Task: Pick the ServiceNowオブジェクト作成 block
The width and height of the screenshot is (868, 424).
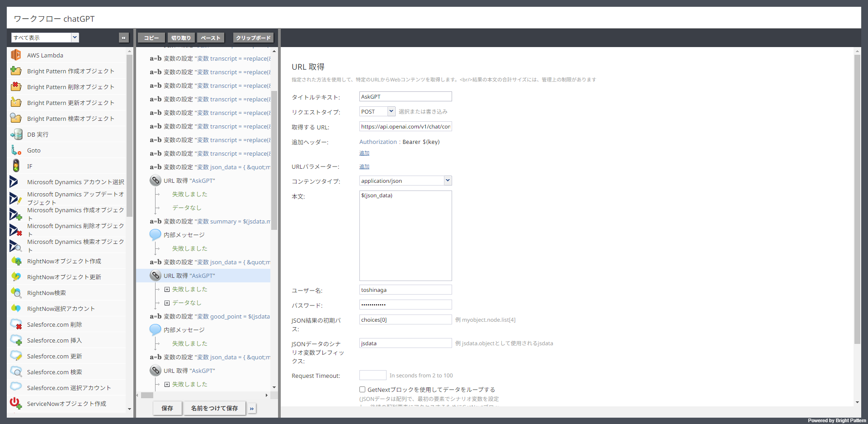Action: [x=66, y=403]
